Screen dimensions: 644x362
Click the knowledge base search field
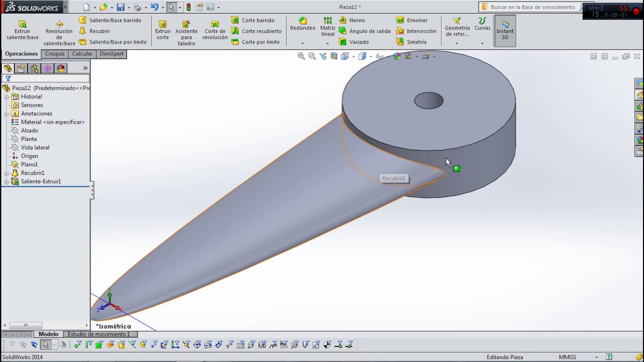[532, 7]
